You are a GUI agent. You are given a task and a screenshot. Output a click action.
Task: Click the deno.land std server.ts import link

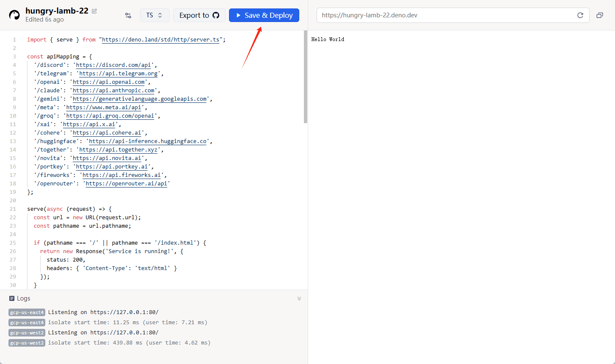(161, 39)
